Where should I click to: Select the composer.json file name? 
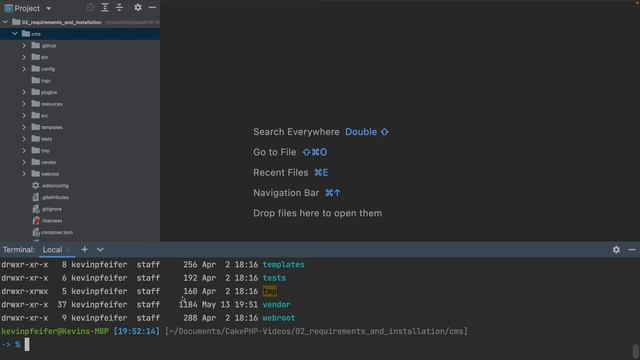(57, 232)
